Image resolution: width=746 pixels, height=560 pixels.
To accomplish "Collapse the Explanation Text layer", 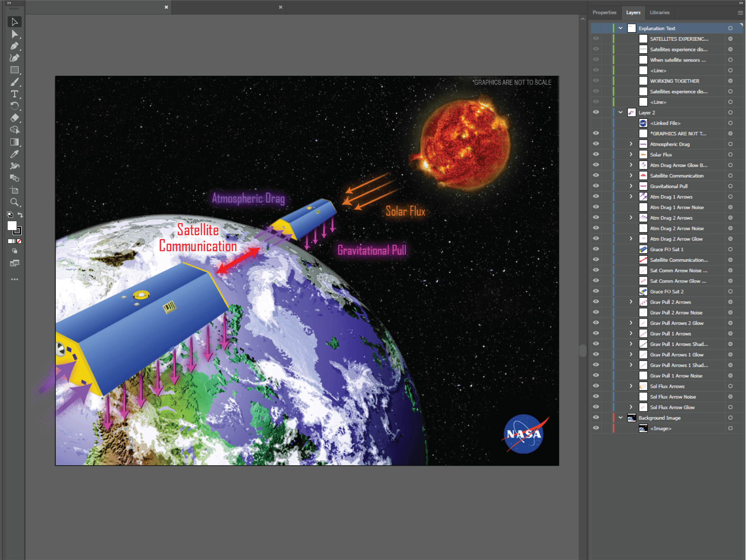I will point(620,28).
